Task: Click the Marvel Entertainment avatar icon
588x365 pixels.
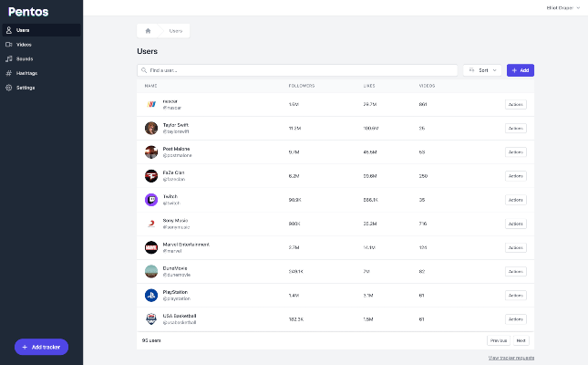Action: (151, 247)
